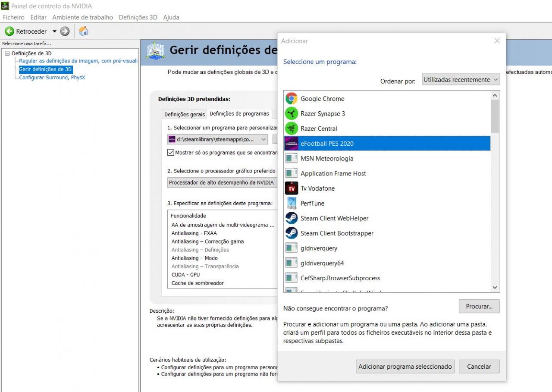Switch to 'Definições gerais' tab
The height and width of the screenshot is (392, 552).
tap(185, 114)
